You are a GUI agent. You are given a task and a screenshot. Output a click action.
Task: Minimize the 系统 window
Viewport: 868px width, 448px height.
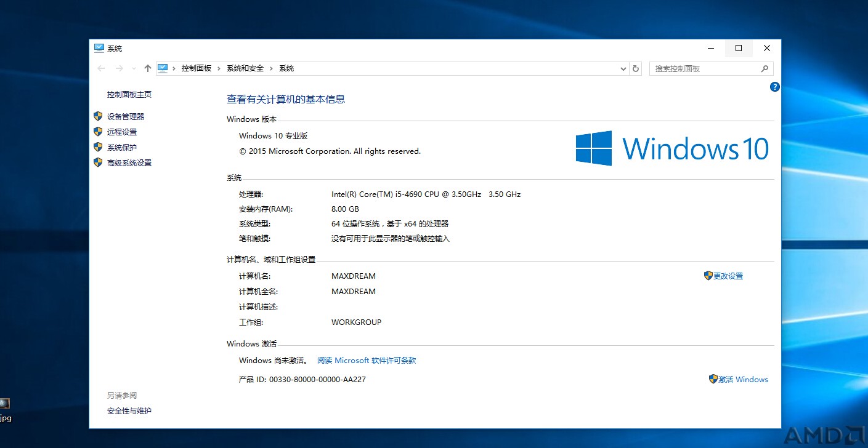[x=711, y=48]
